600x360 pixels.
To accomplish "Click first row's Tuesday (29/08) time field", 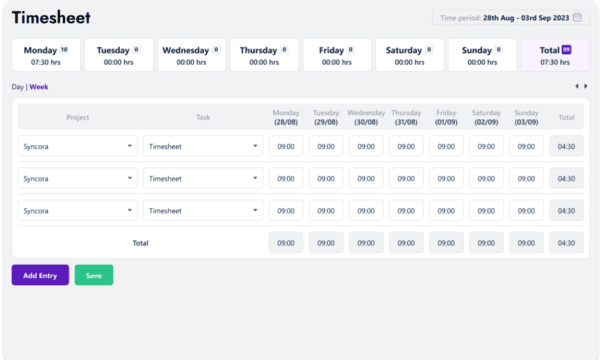I will pos(326,146).
